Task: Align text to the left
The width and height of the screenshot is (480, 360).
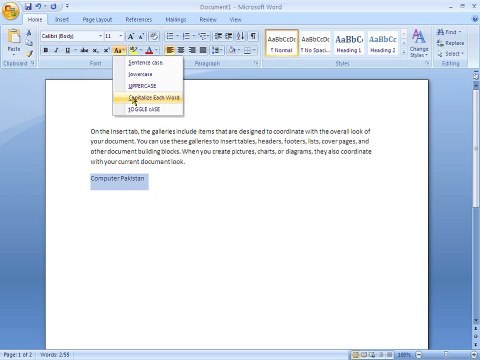Action: pyautogui.click(x=170, y=50)
